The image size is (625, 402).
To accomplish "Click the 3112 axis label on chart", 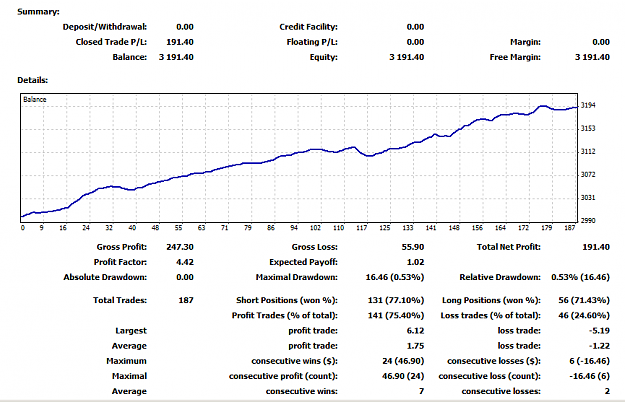I will coord(588,151).
